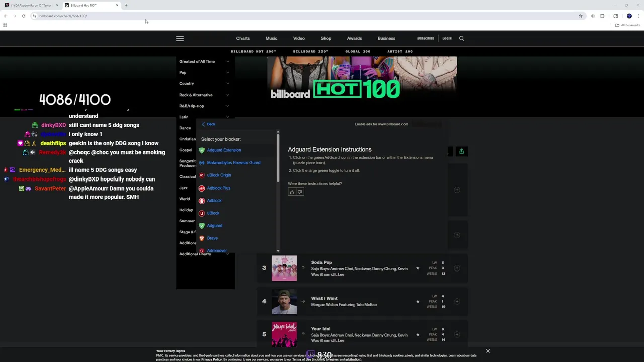Open the Business menu item
Viewport: 644px width, 362px height.
(x=386, y=38)
